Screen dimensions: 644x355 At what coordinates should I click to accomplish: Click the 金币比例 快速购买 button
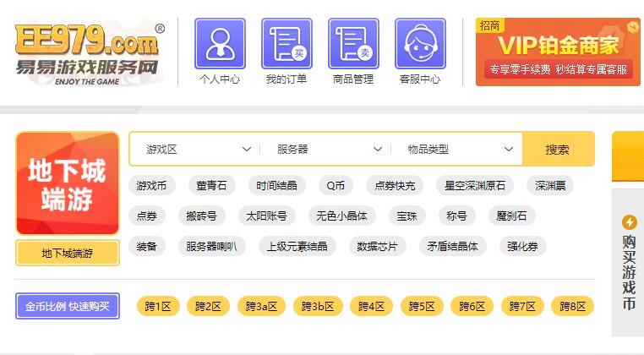tap(68, 306)
